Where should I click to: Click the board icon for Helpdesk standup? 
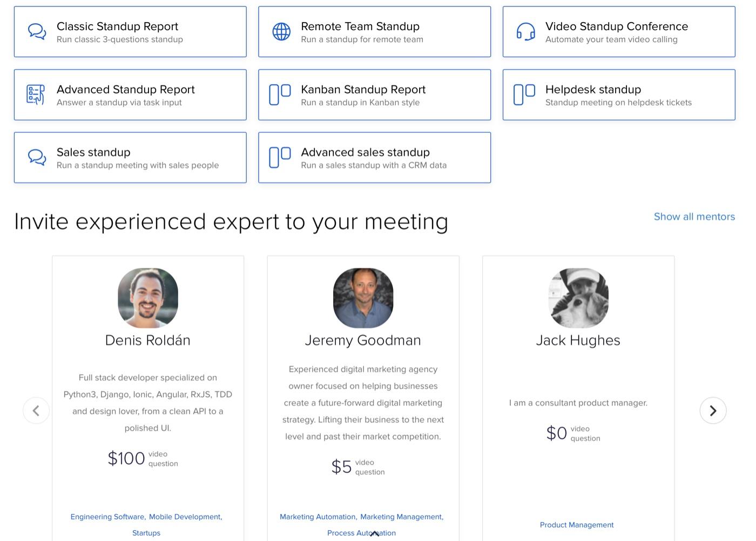pos(524,94)
